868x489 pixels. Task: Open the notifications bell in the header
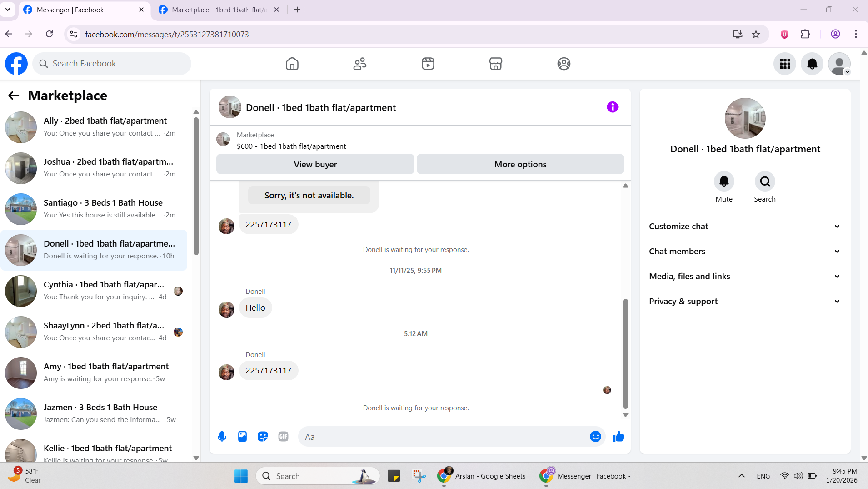(812, 64)
